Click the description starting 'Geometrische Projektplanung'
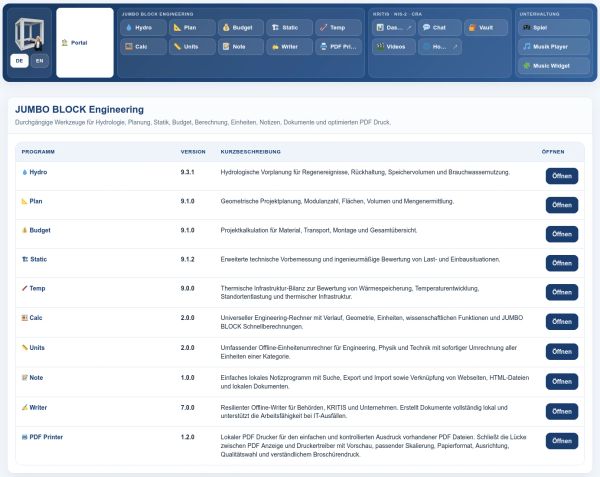 pos(337,201)
